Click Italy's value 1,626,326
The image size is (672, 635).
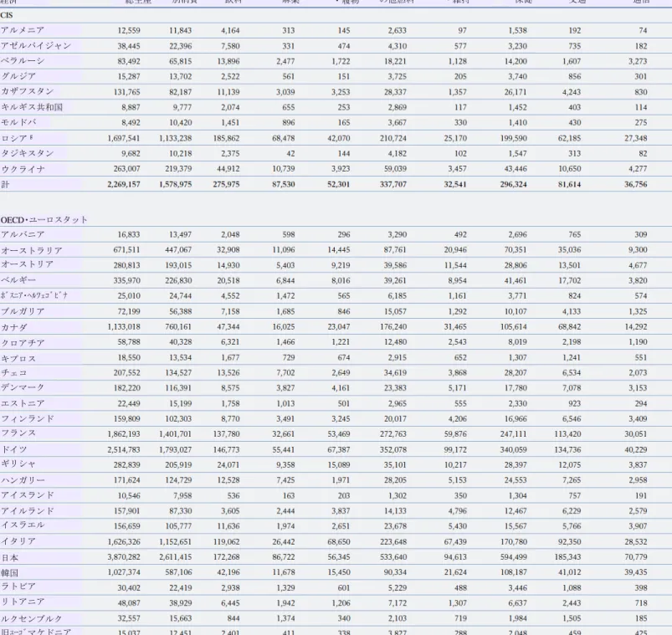pyautogui.click(x=123, y=541)
